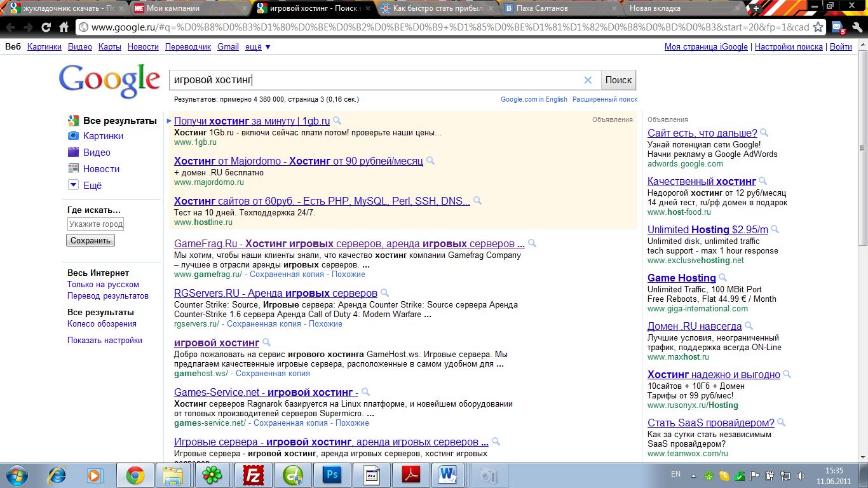Switch to Photoshop in the taskbar
868x488 pixels.
point(332,475)
